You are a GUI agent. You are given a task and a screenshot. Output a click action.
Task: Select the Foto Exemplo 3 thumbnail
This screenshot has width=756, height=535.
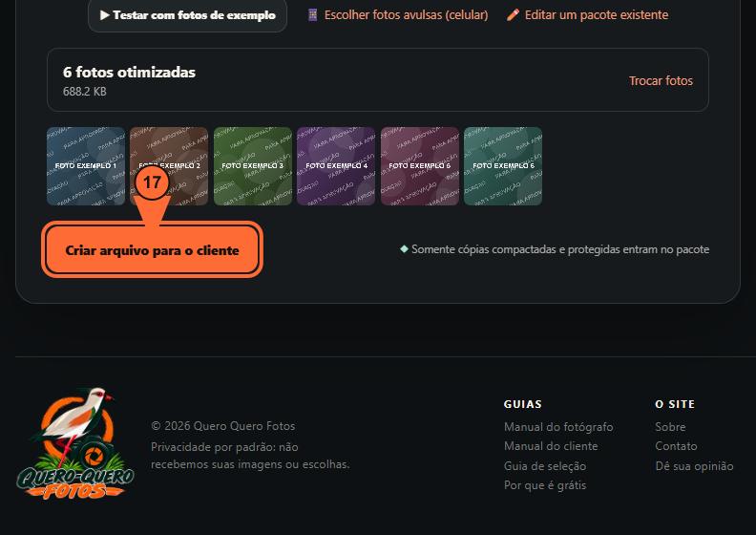pos(253,166)
